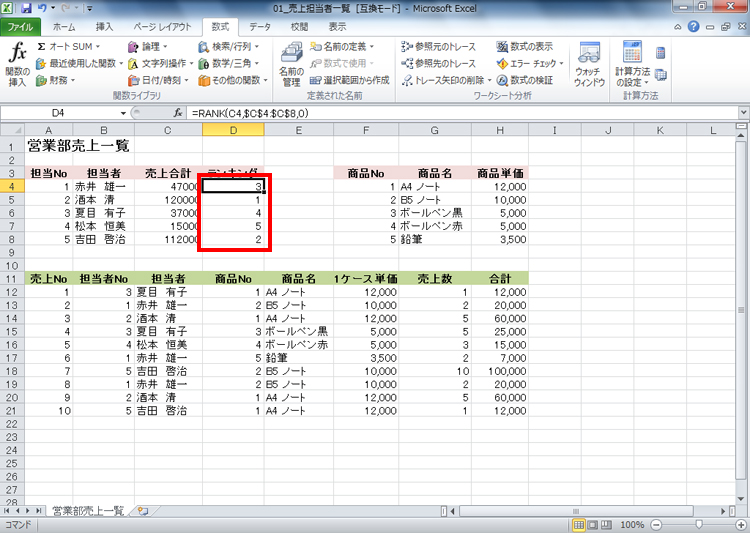Viewport: 750px width, 533px height.
Task: Switch to the 校閲 tab
Action: 299,27
